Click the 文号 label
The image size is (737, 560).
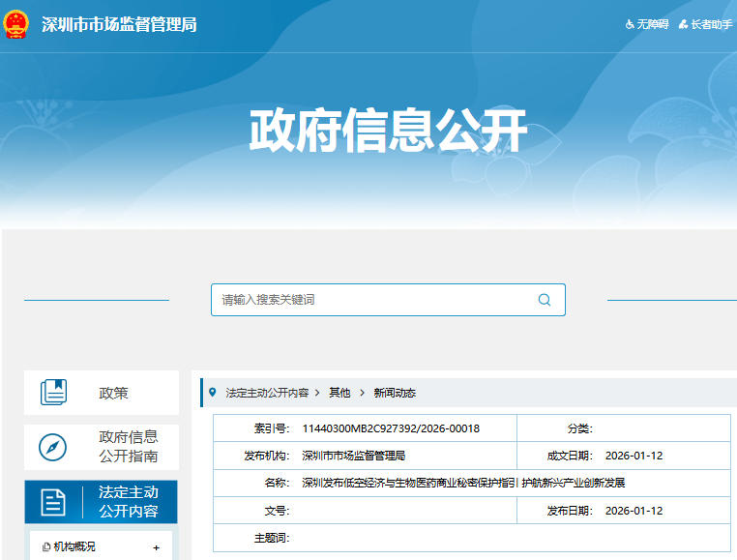click(x=277, y=511)
